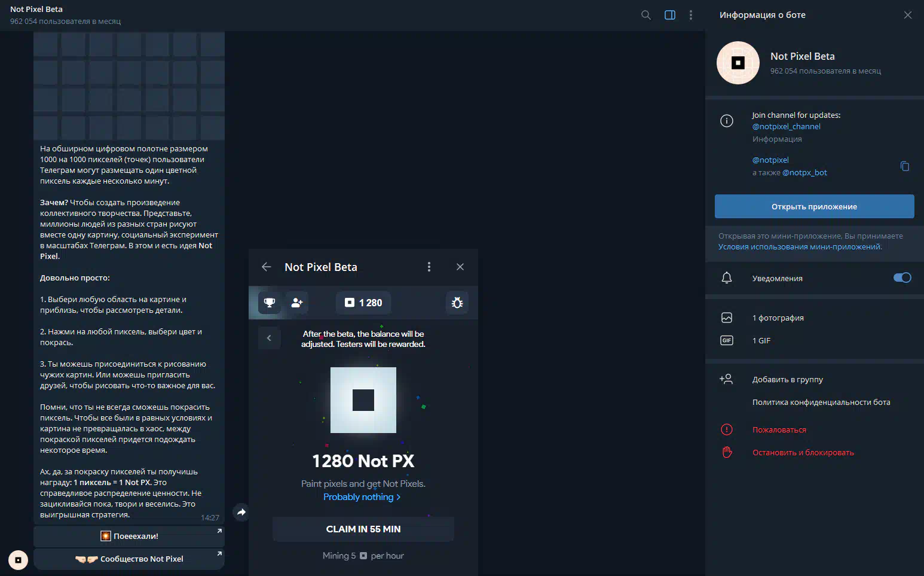Viewport: 924px width, 576px height.
Task: Open Not Pixel Beta profile avatar
Action: 738,63
